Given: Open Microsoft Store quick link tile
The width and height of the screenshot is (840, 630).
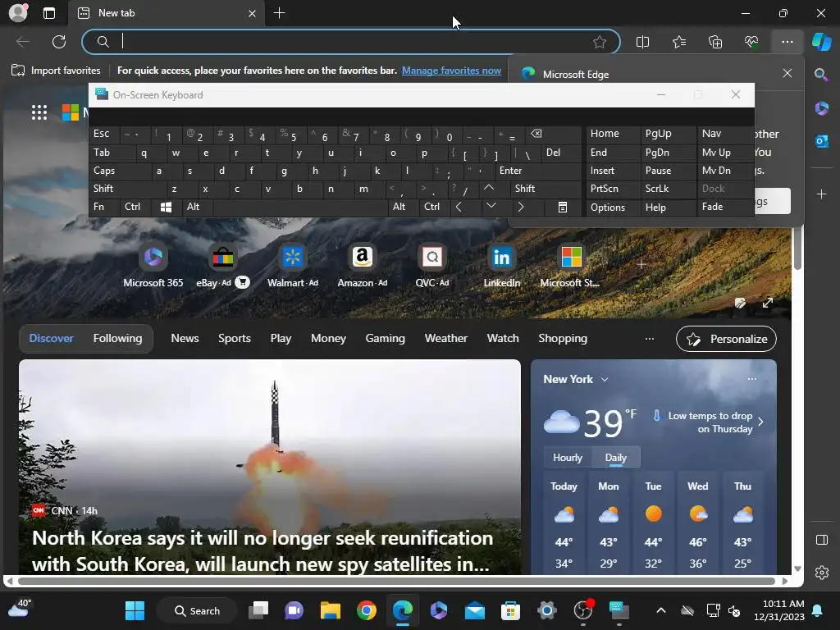Looking at the screenshot, I should point(571,266).
